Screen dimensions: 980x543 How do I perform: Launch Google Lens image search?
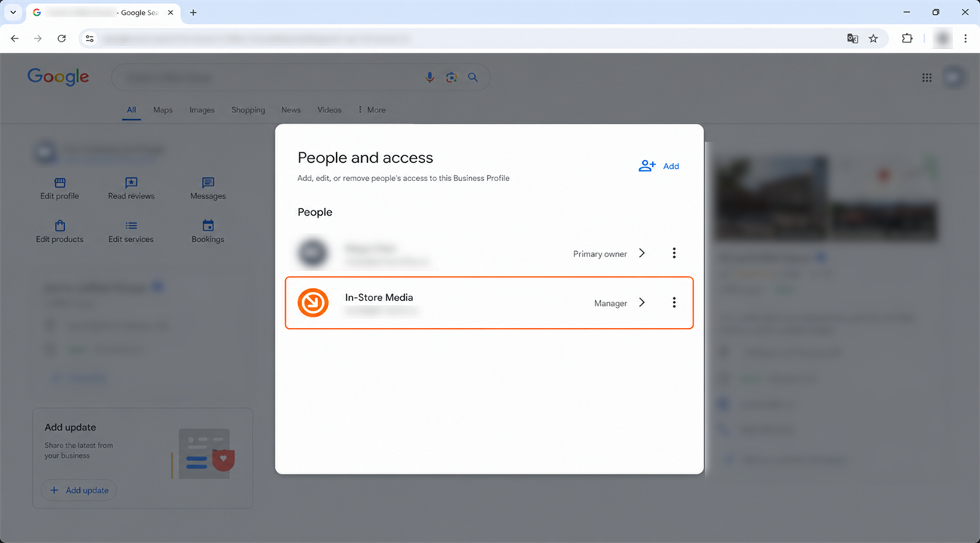[x=452, y=78]
